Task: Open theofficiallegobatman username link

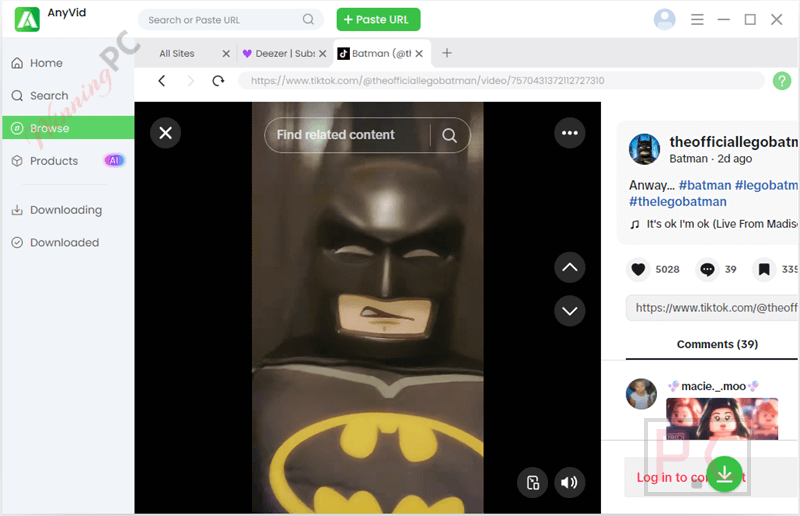Action: (733, 141)
